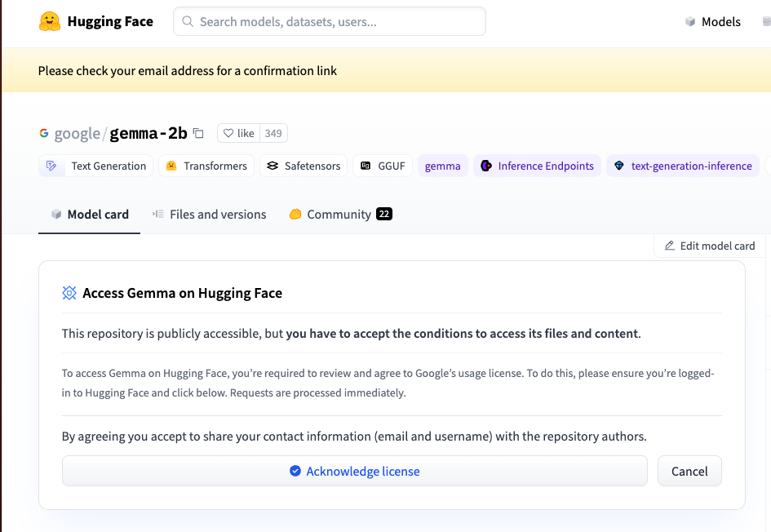
Task: Click the Inference Endpoints icon
Action: (486, 166)
